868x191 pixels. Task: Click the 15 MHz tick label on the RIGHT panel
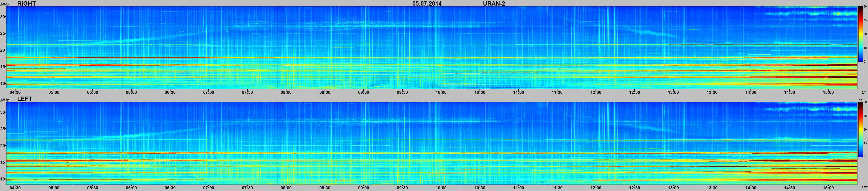pyautogui.click(x=3, y=67)
